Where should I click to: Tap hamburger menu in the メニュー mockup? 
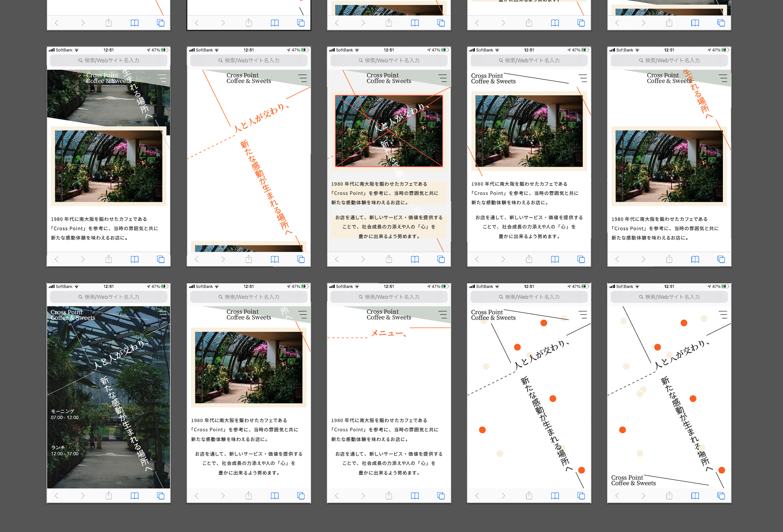[442, 315]
